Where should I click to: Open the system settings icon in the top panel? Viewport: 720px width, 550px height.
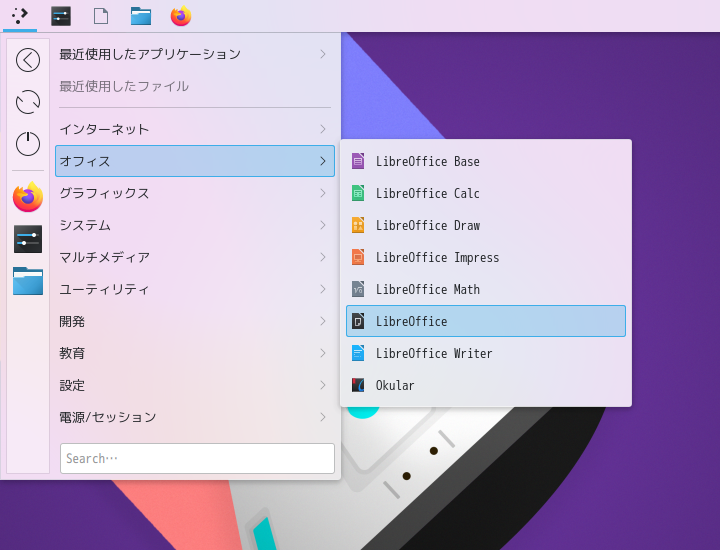pos(61,16)
